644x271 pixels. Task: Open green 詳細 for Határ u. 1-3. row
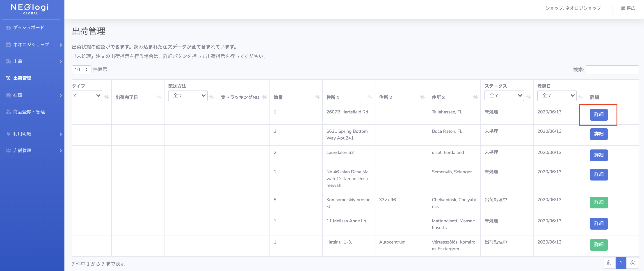pyautogui.click(x=598, y=245)
